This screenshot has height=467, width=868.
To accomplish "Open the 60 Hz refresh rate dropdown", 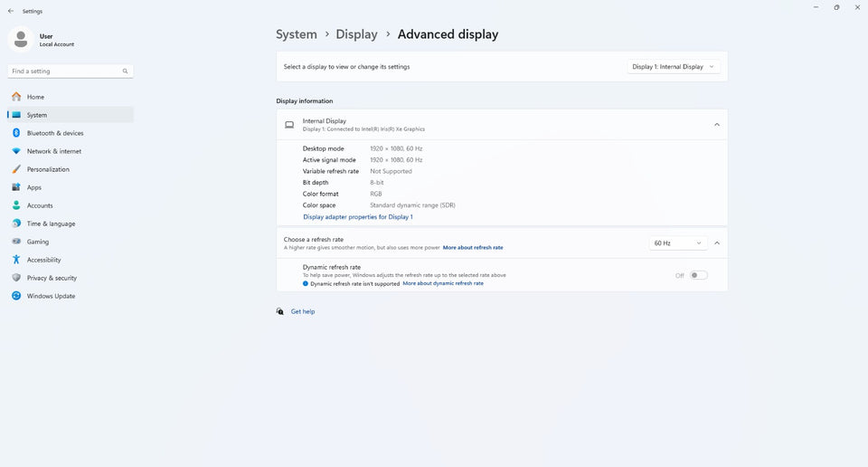I will 677,243.
